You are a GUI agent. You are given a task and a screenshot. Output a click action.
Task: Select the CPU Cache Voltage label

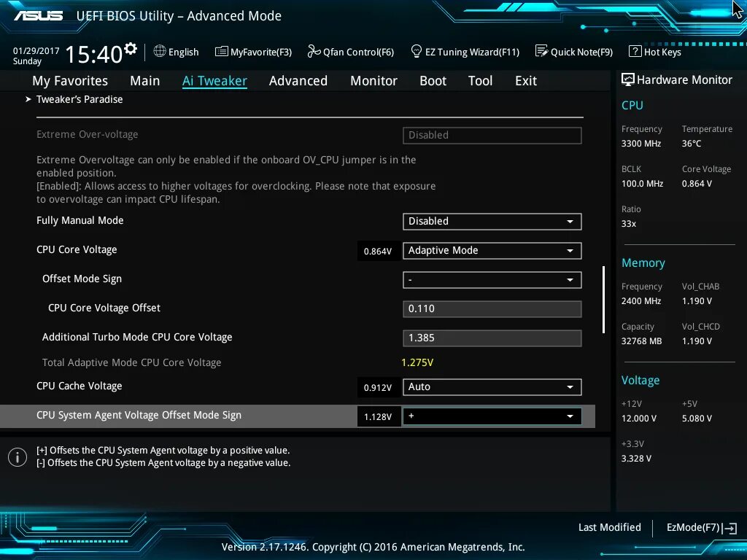click(79, 386)
